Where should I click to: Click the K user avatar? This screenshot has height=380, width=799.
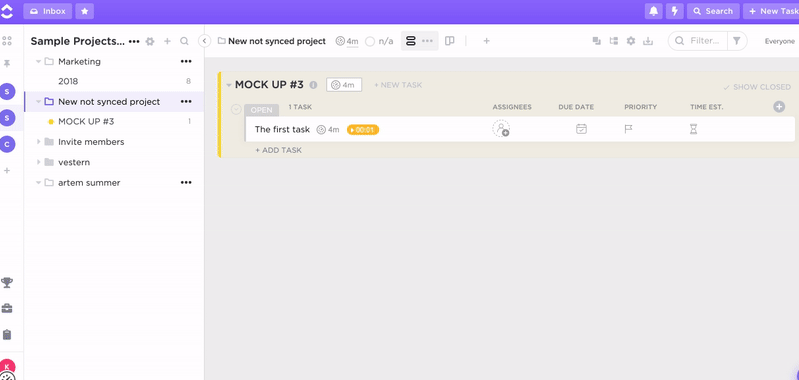[7, 367]
